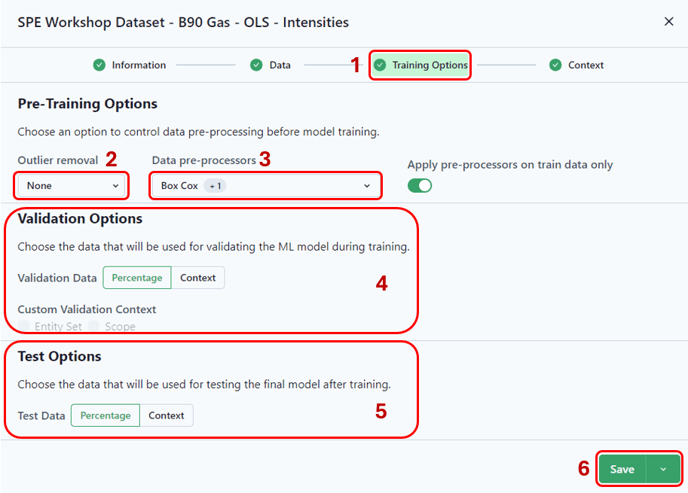Disable Apply pre-processors on train data only
The width and height of the screenshot is (688, 493).
tap(419, 186)
